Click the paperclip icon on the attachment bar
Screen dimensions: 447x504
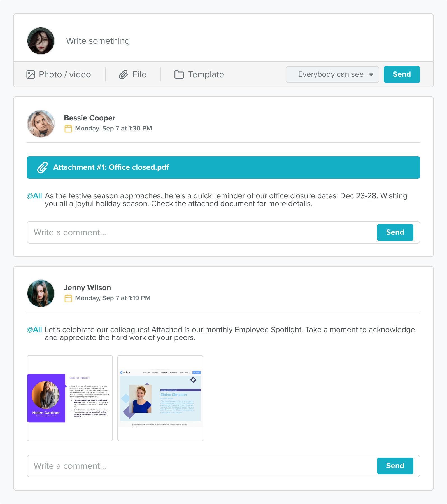[43, 167]
